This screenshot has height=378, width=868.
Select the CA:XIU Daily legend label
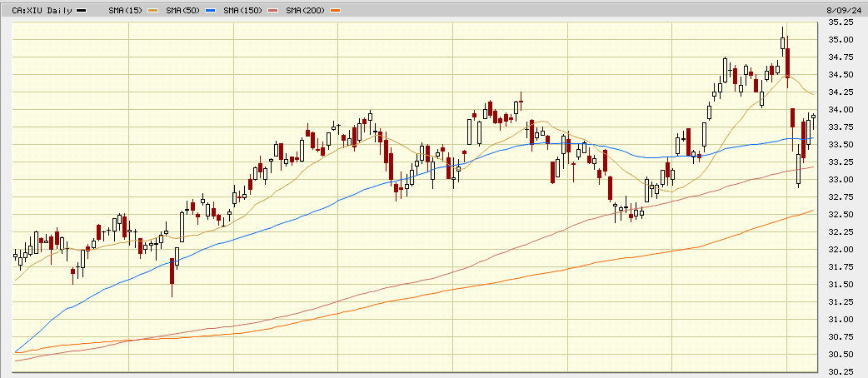tap(42, 11)
